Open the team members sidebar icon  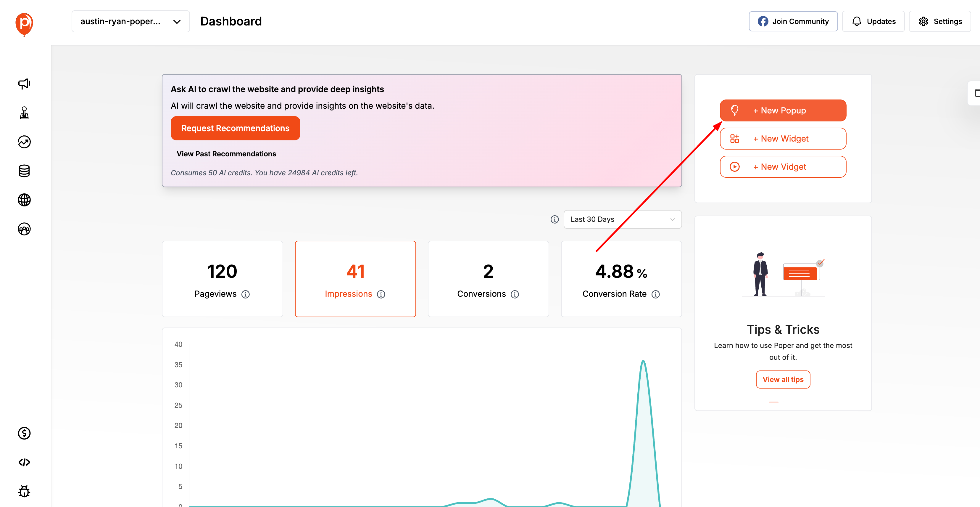point(24,229)
